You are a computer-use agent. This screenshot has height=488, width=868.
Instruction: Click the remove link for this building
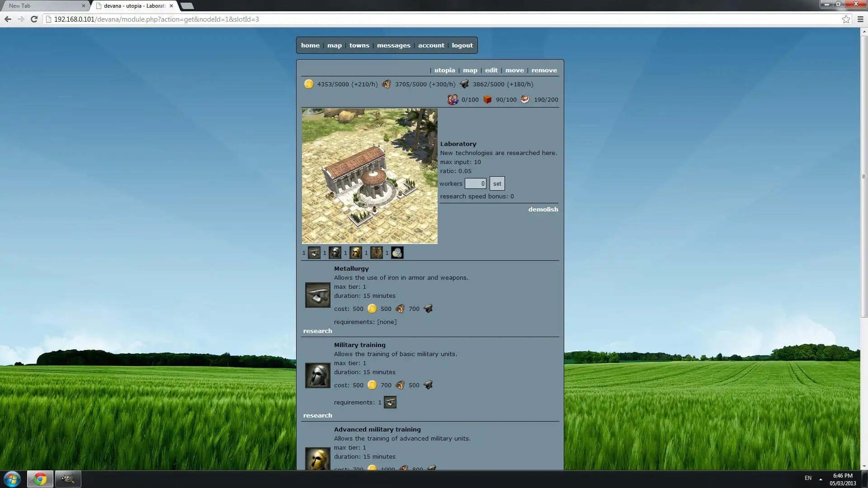544,70
